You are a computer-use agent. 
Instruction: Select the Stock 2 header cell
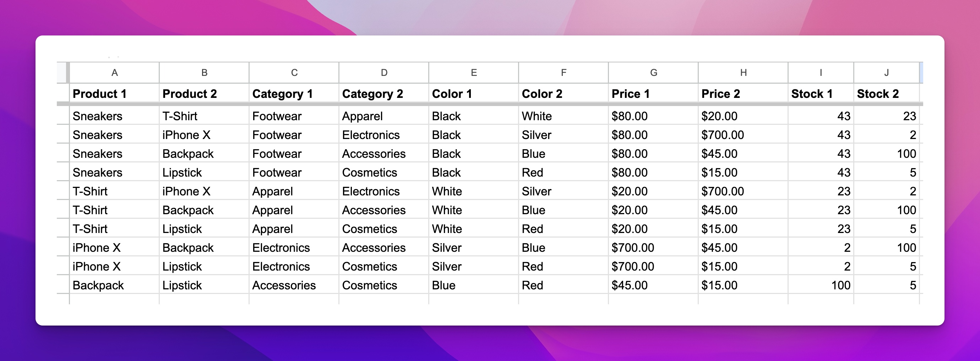886,94
